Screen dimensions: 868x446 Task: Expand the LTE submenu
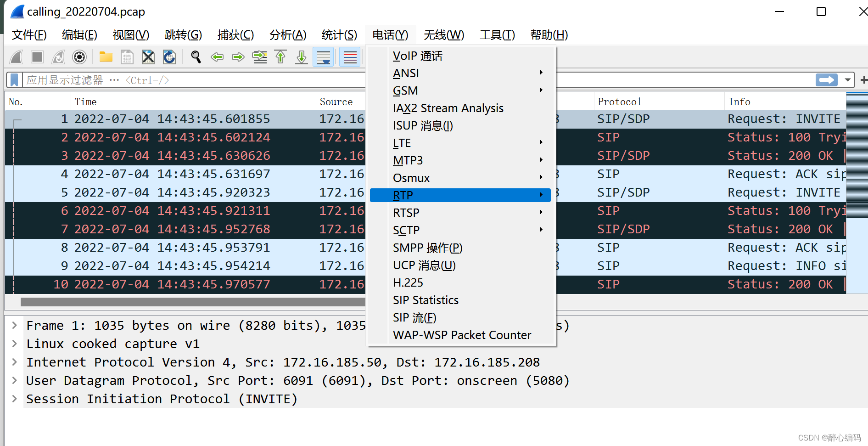point(460,143)
